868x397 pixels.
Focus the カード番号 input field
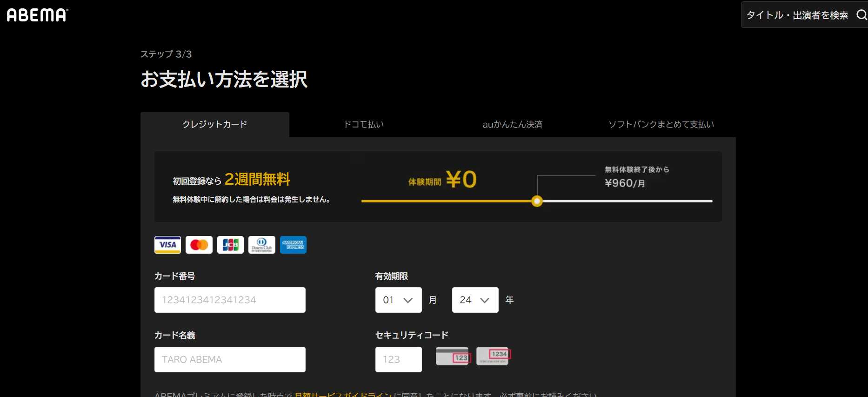pos(230,300)
